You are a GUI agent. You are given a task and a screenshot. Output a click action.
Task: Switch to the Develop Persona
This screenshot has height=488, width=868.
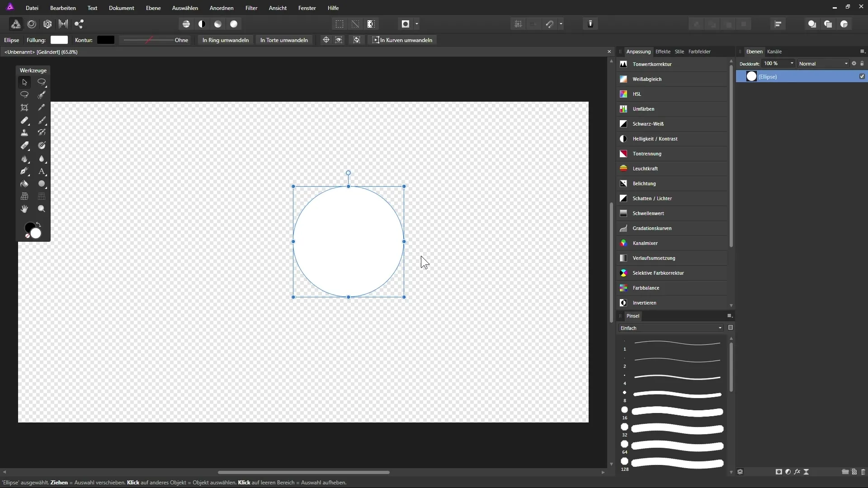(47, 24)
